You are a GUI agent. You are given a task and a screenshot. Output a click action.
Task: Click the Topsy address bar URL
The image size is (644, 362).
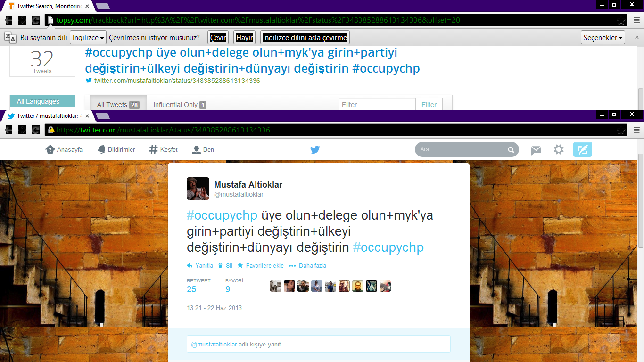pyautogui.click(x=258, y=20)
